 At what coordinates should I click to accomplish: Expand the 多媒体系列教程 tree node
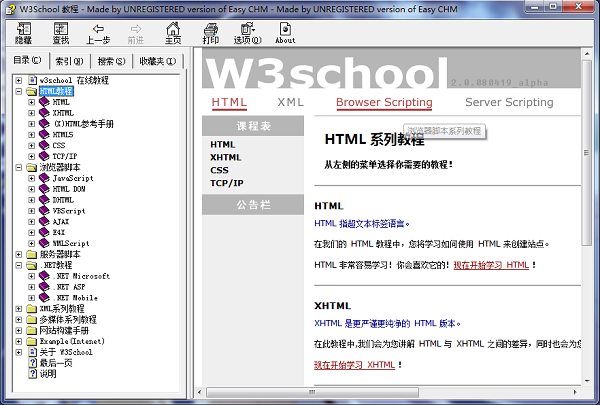[19, 319]
